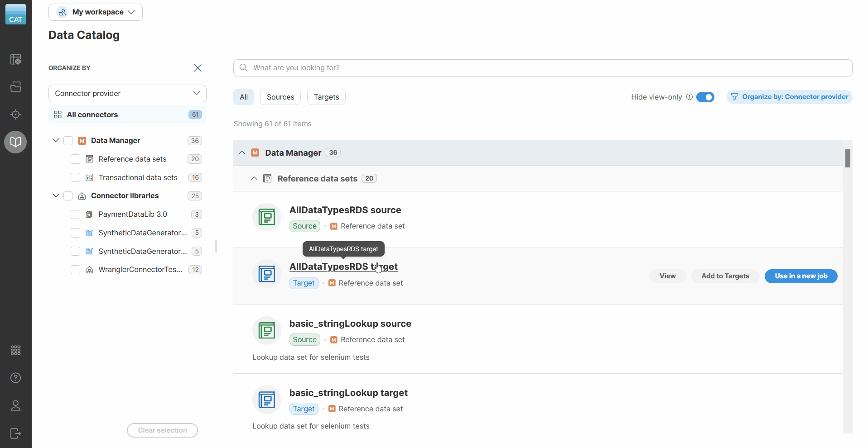Open the apps grid sidebar icon
The image size is (868, 448).
point(16,350)
